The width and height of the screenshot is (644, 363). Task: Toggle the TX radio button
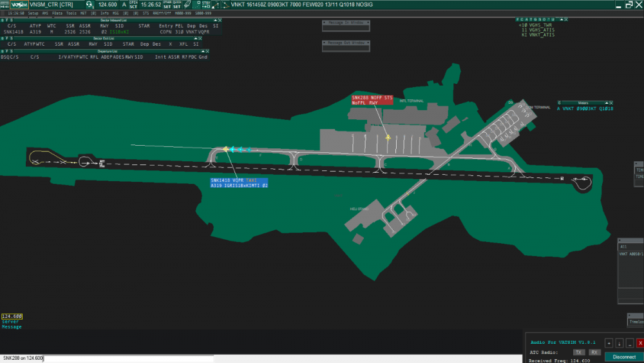(x=579, y=353)
